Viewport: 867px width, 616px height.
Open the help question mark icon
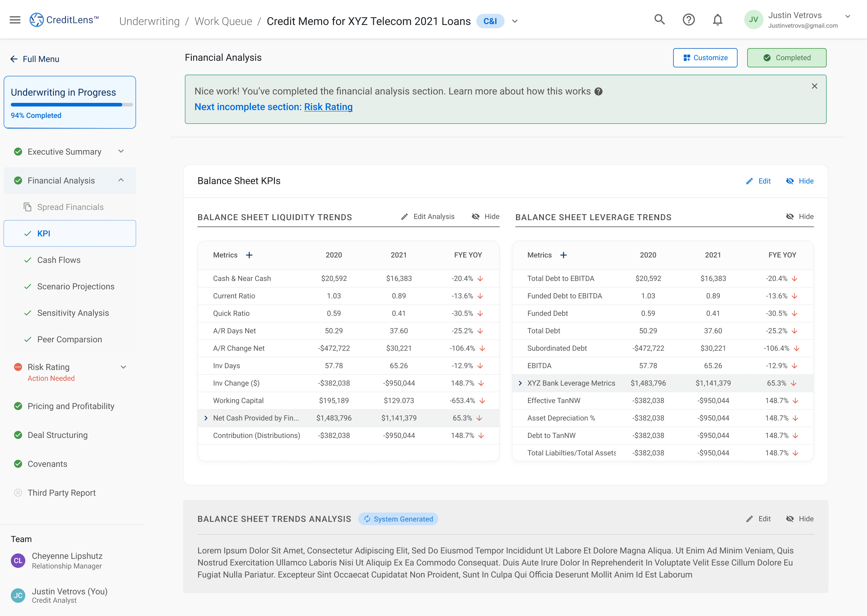click(688, 20)
